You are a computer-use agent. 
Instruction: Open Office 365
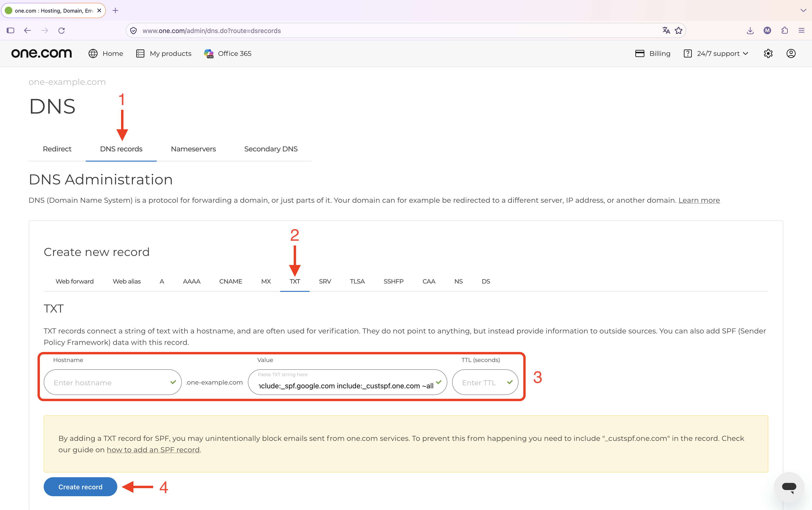pos(228,54)
